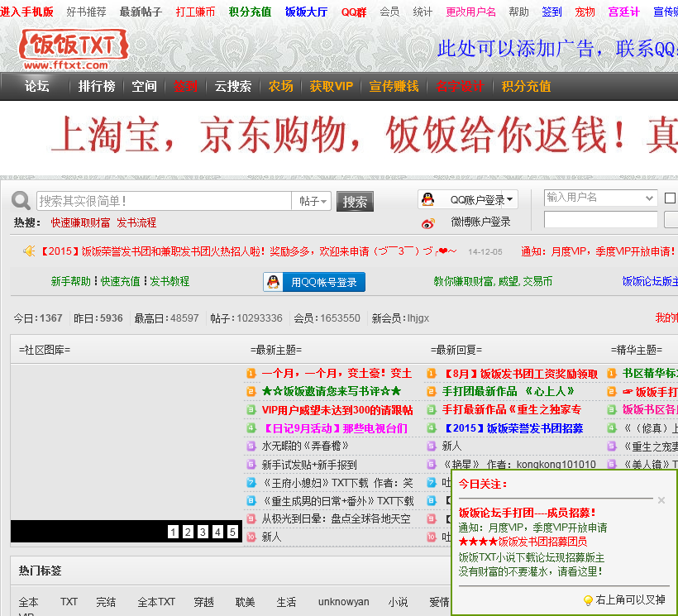Select 云搜索 in the nav bar
Screen dimensions: 678x616
click(x=233, y=86)
